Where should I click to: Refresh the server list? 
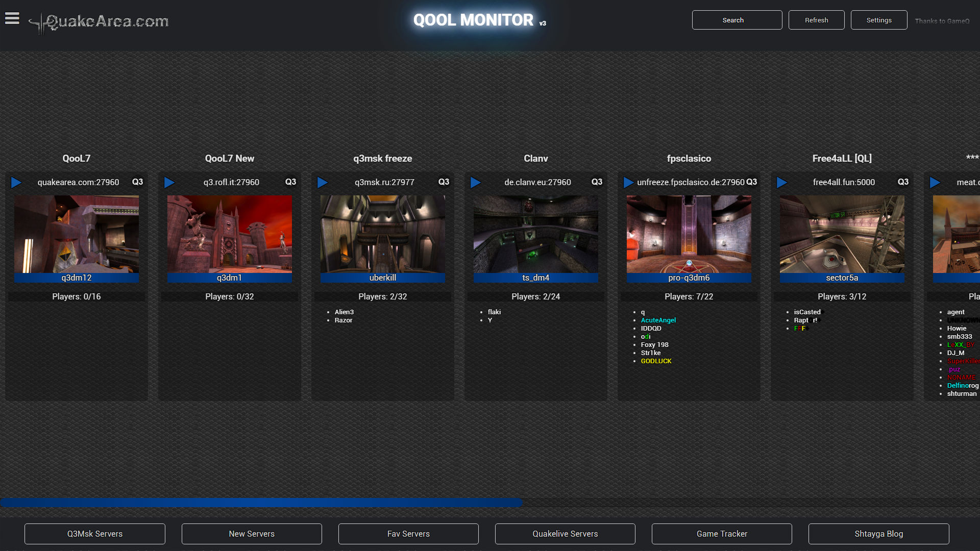(x=817, y=20)
